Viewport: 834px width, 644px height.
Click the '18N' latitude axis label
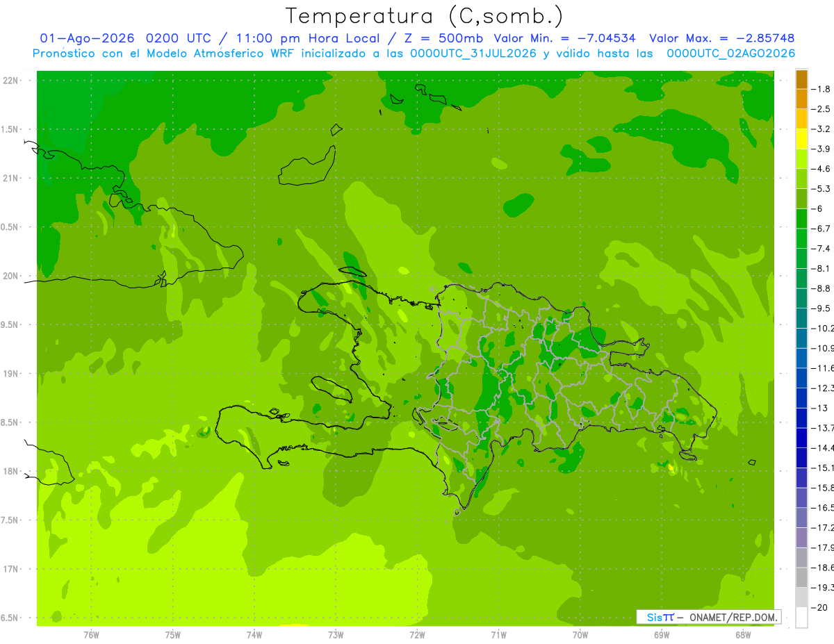coord(10,471)
